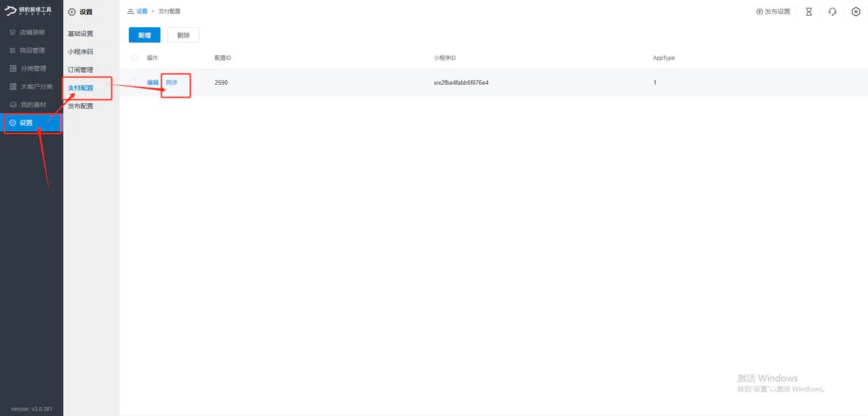Click the version v3.0.381 label
Viewport: 868px width, 416px height.
click(31, 409)
